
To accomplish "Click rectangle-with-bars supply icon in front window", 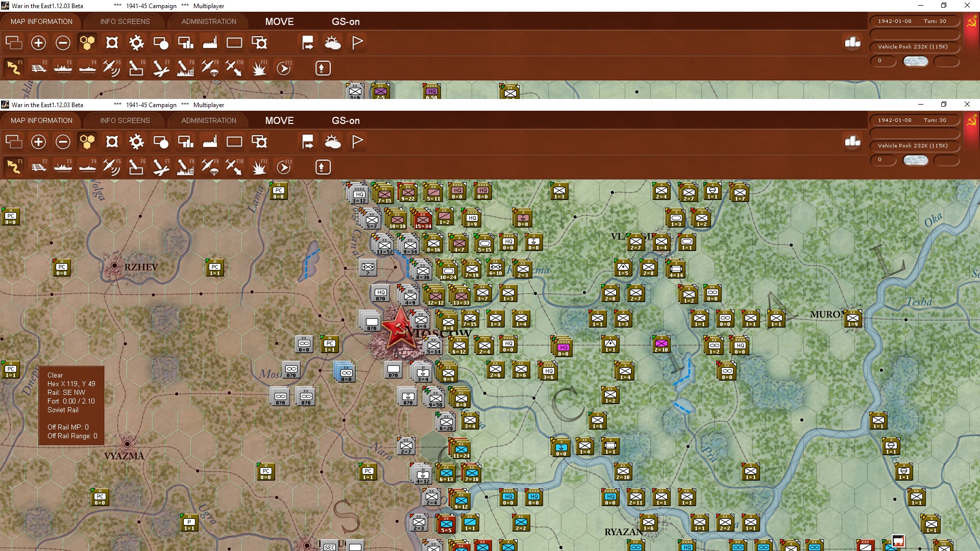I will pyautogui.click(x=185, y=142).
